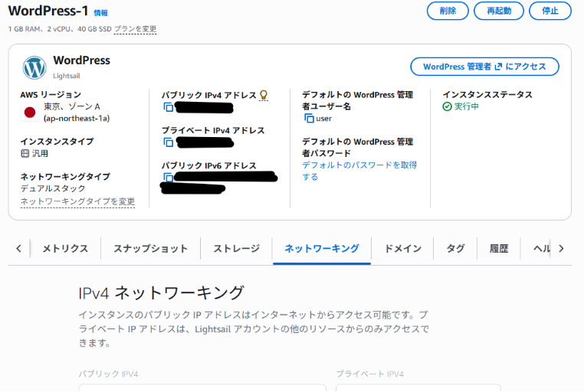Click the デュアルスタック text

[53, 188]
